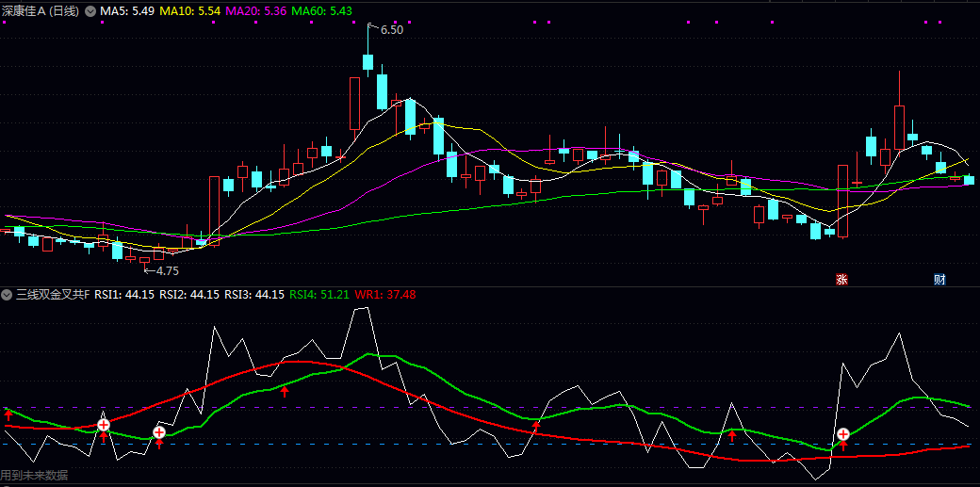Click the red 涨 event marker icon
This screenshot has height=487, width=980.
[x=841, y=280]
